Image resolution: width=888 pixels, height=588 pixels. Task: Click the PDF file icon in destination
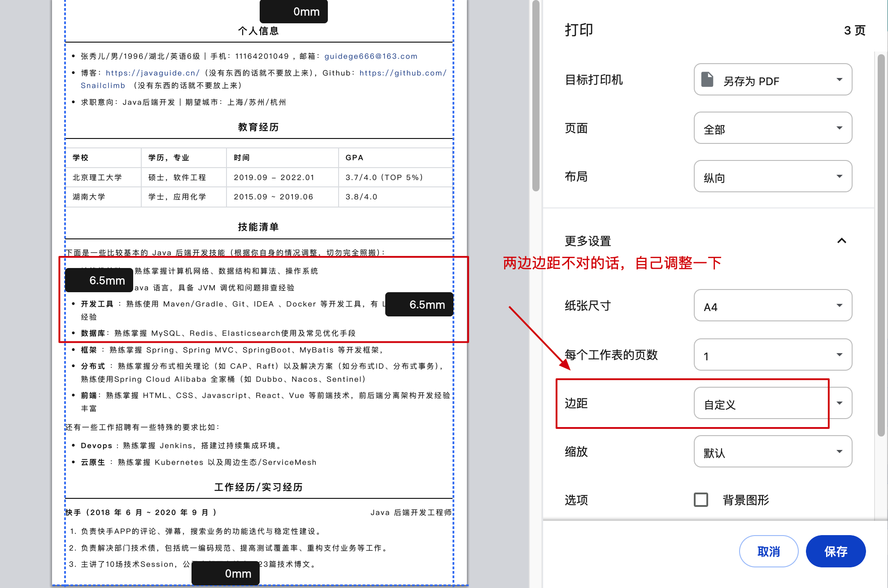[x=707, y=79]
